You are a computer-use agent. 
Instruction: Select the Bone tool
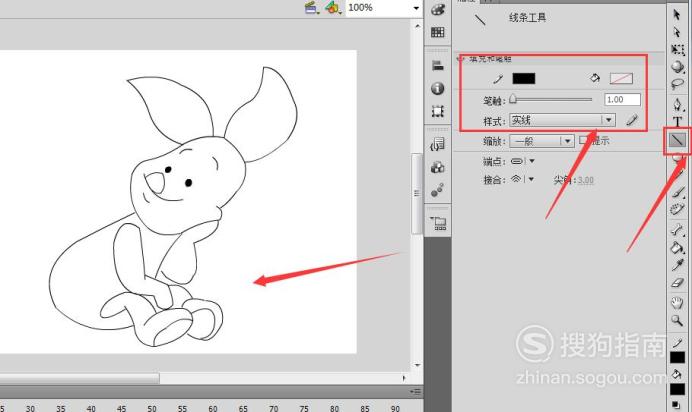pyautogui.click(x=677, y=229)
